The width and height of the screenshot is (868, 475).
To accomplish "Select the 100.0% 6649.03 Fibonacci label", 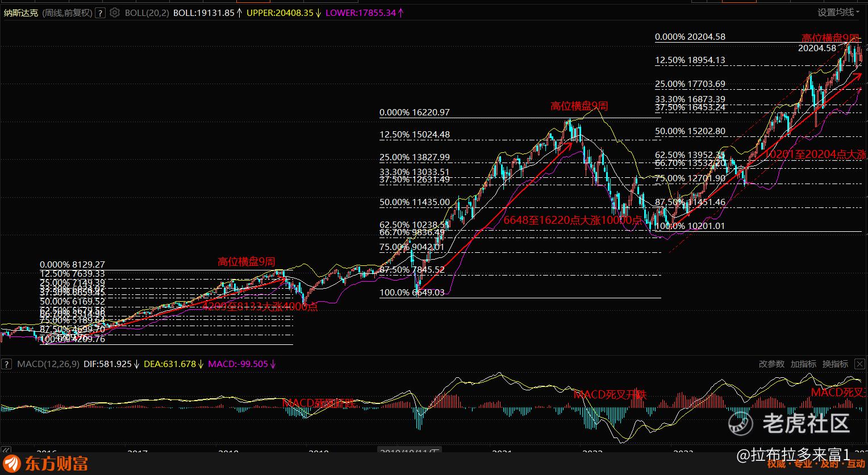I will [x=412, y=292].
